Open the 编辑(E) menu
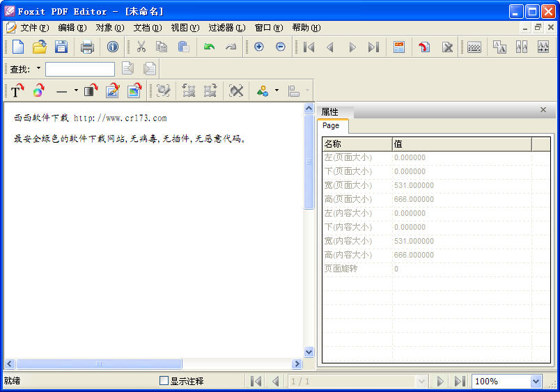560x392 pixels. click(x=72, y=27)
